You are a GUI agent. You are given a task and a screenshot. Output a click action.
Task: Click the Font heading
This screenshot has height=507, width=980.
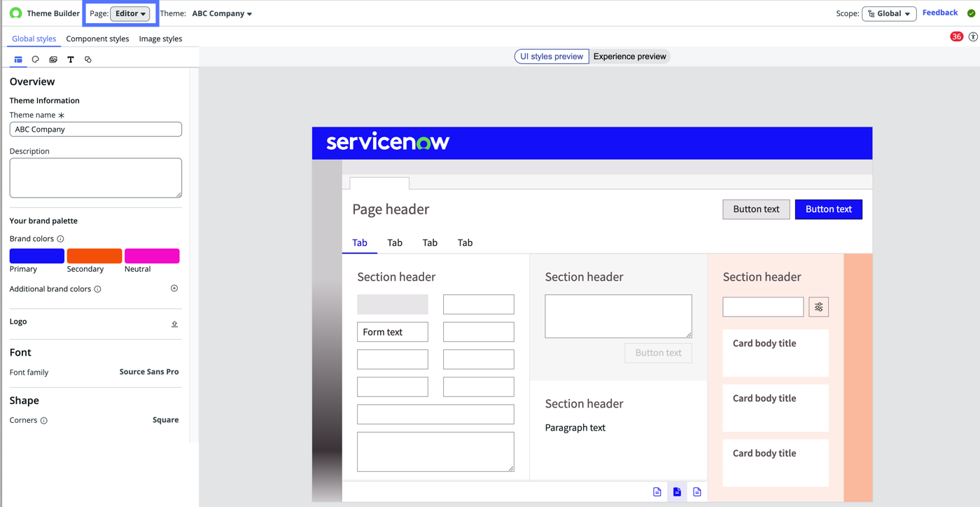point(20,352)
